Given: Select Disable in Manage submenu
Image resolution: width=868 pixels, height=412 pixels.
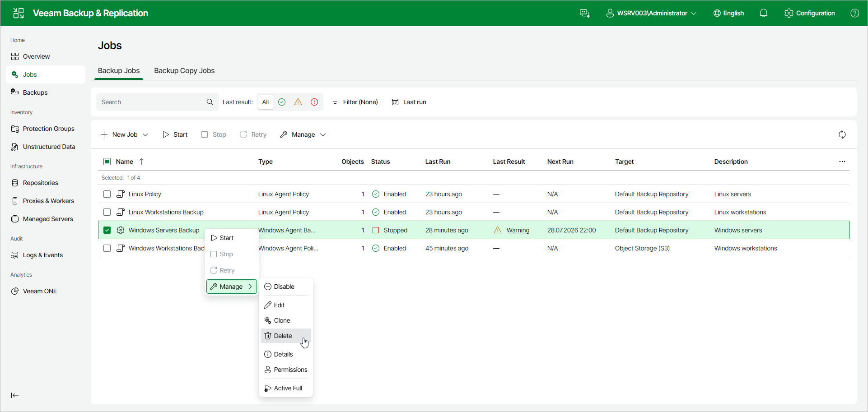Looking at the screenshot, I should tap(285, 287).
